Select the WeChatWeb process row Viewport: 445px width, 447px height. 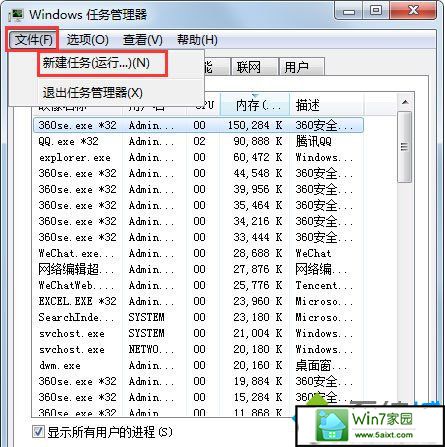pyautogui.click(x=198, y=285)
